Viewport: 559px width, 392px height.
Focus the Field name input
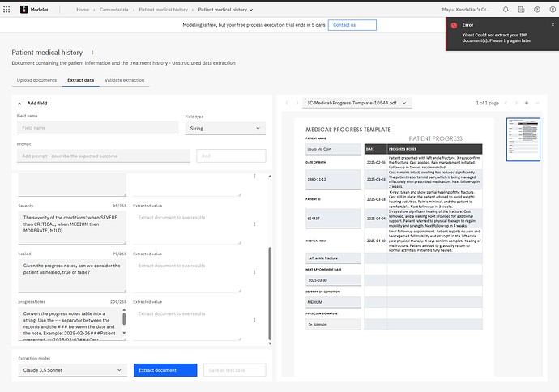point(98,128)
